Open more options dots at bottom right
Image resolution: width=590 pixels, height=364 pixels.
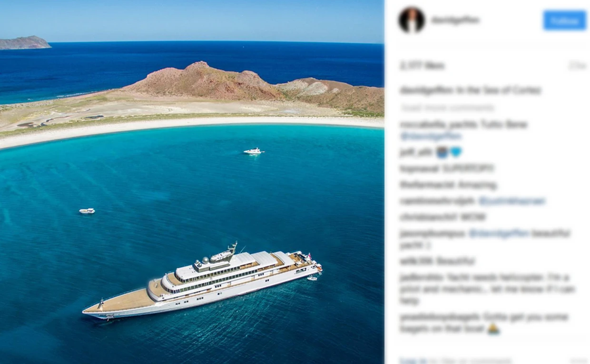[580, 361]
